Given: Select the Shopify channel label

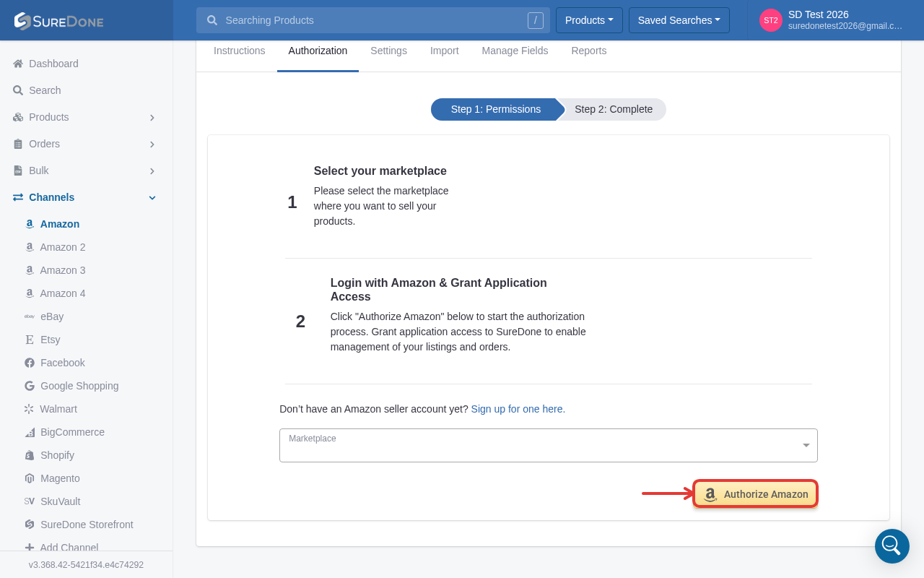Looking at the screenshot, I should pos(58,455).
